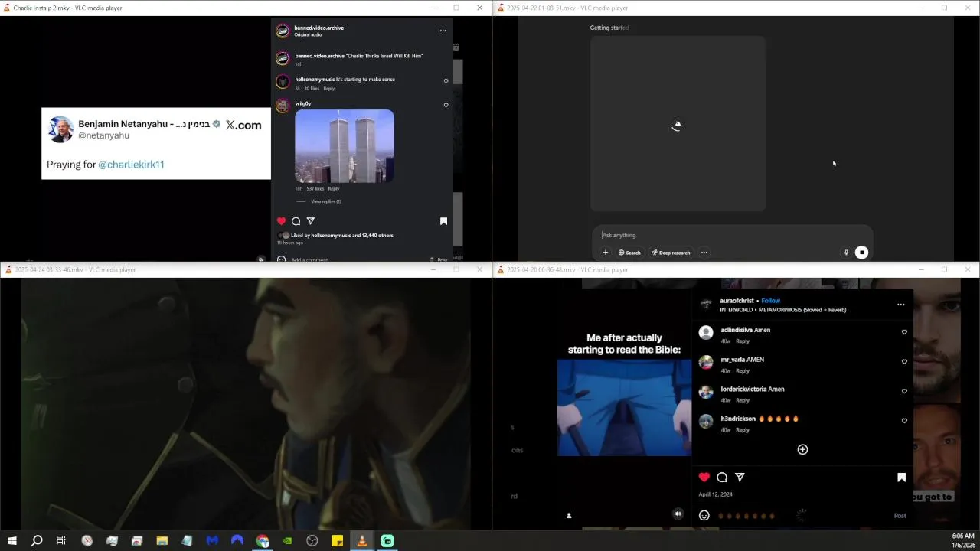
Task: Switch to Chrome on the taskbar
Action: tap(263, 541)
